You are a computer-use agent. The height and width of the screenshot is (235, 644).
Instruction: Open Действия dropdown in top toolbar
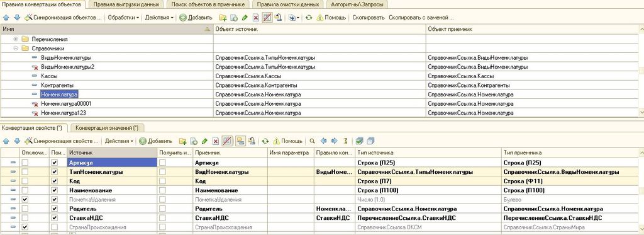pyautogui.click(x=159, y=18)
